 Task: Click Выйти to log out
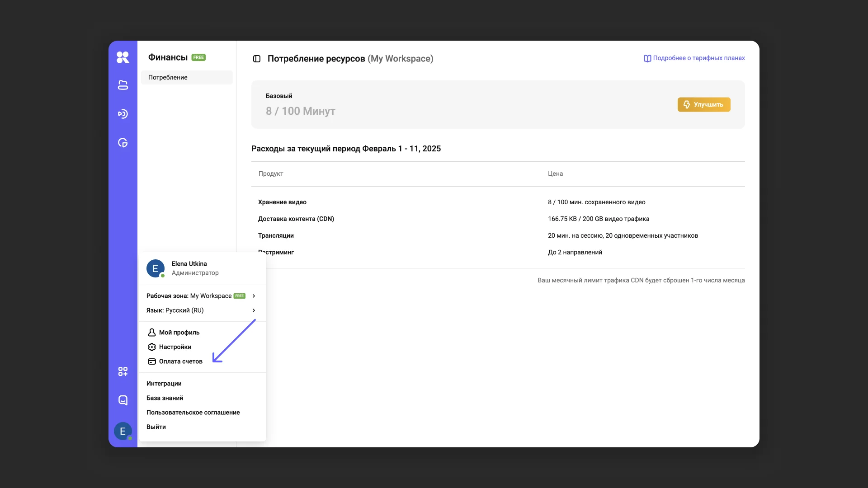point(156,427)
